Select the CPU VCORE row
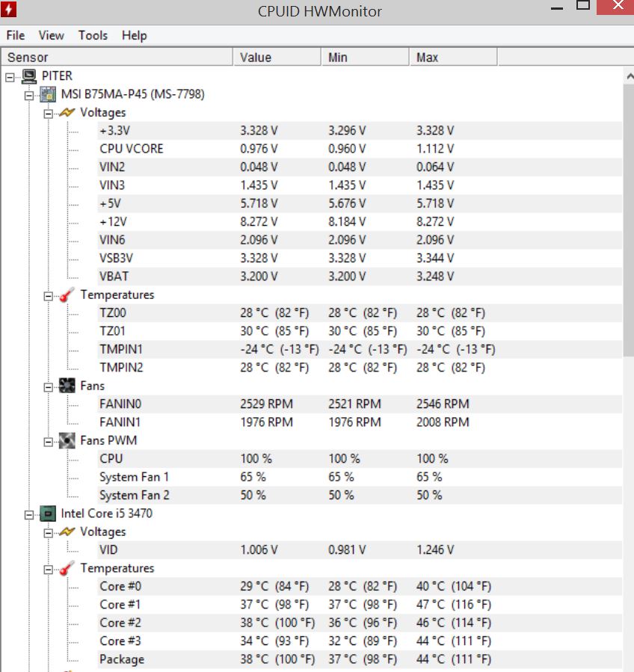Viewport: 634px width, 672px height. coord(359,149)
